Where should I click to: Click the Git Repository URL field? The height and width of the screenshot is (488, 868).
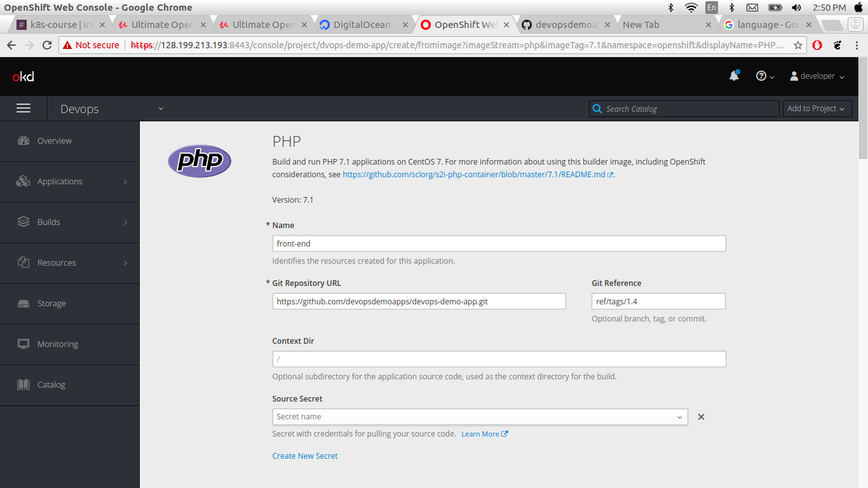click(419, 301)
